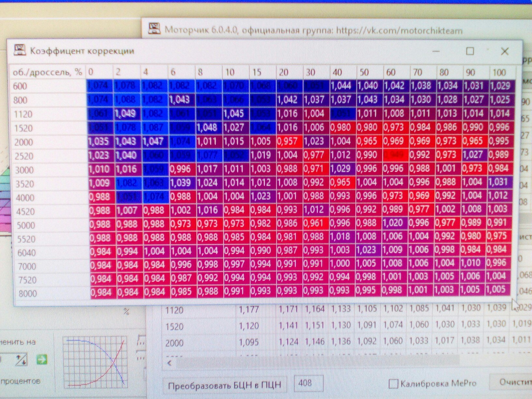Select cell 0,987 in row 7520, column 6
Image resolution: width=532 pixels, height=399 pixels.
pyautogui.click(x=183, y=278)
